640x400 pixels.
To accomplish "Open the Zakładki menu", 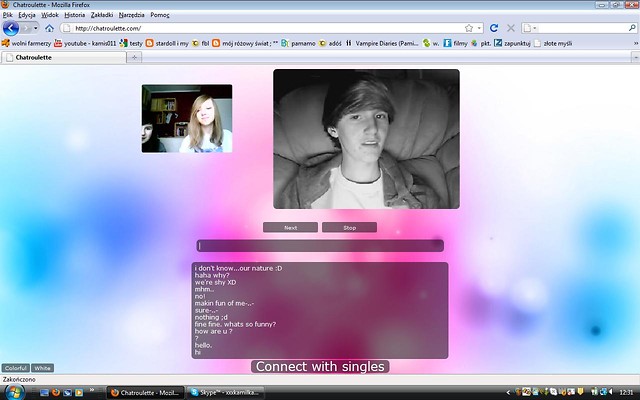I will point(102,15).
